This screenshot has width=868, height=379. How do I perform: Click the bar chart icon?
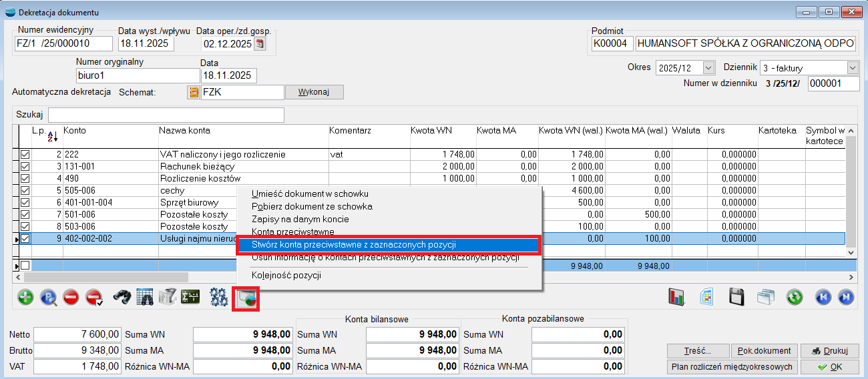click(677, 298)
